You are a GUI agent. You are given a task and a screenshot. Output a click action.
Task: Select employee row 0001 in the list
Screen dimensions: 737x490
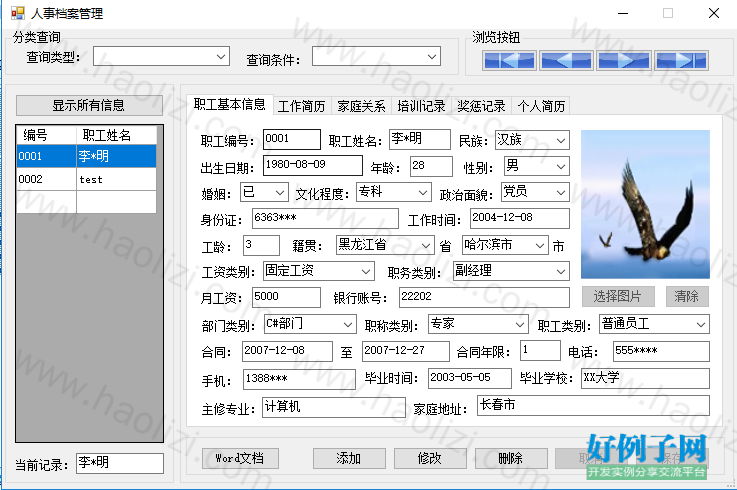point(86,156)
